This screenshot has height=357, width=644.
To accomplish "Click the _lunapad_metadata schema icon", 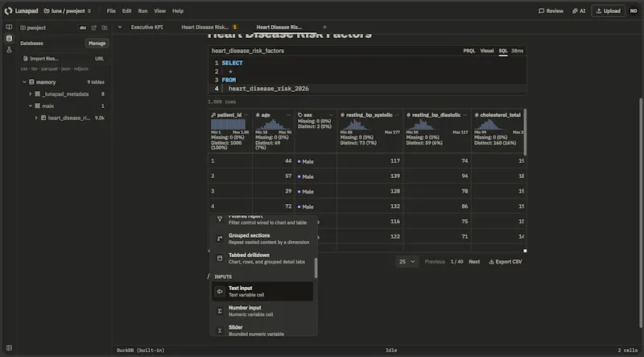I will pos(37,94).
